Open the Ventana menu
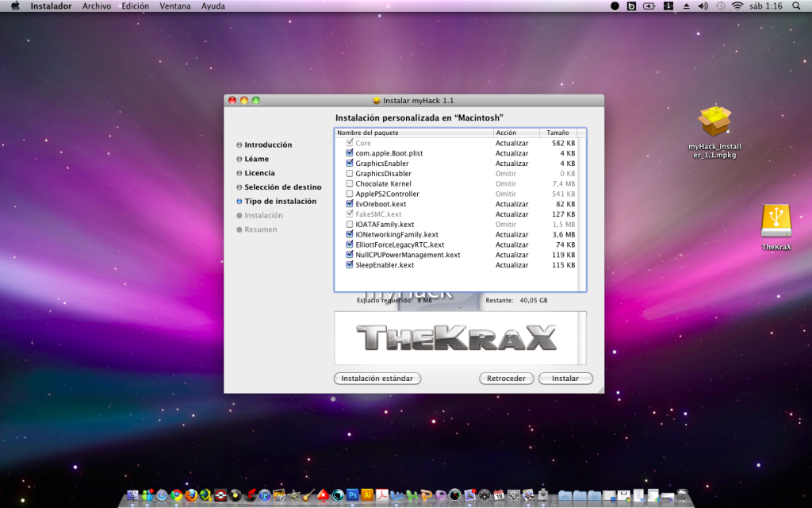 point(175,6)
